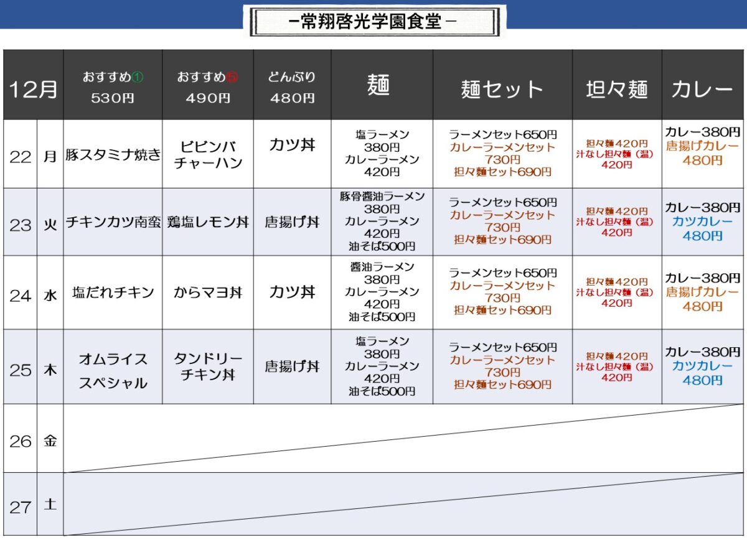Screen dimensions: 747x560
Task: Select the 麺セット column header
Action: click(502, 89)
